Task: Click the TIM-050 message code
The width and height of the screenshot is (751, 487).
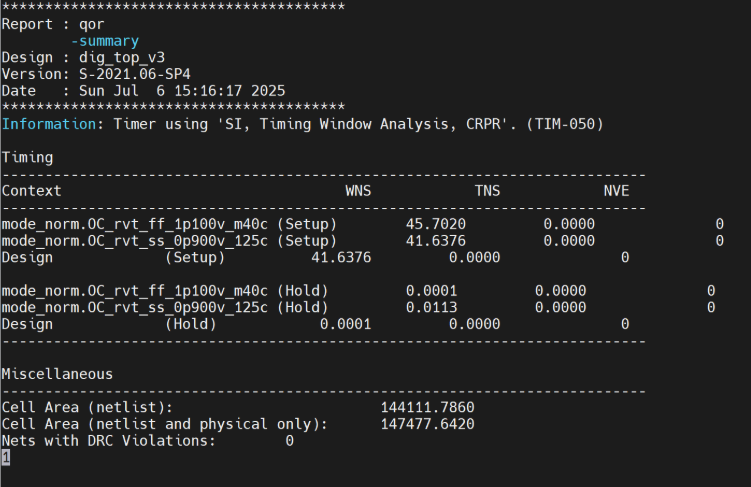Action: [x=565, y=125]
